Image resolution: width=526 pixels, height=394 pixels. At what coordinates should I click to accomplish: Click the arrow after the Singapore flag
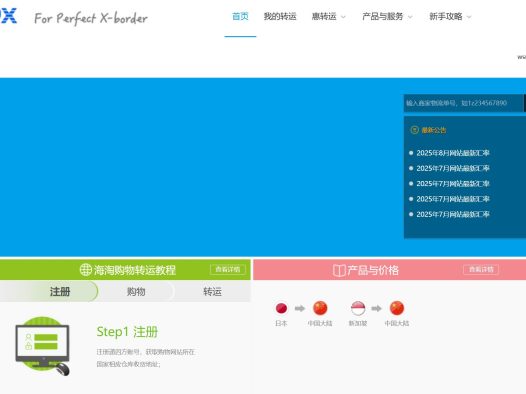tap(377, 308)
